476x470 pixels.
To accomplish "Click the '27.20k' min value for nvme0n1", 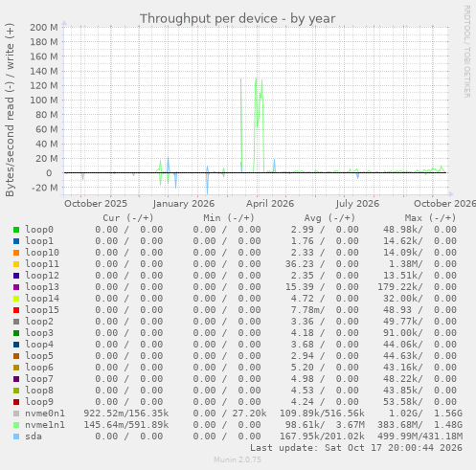I will 249,414.
